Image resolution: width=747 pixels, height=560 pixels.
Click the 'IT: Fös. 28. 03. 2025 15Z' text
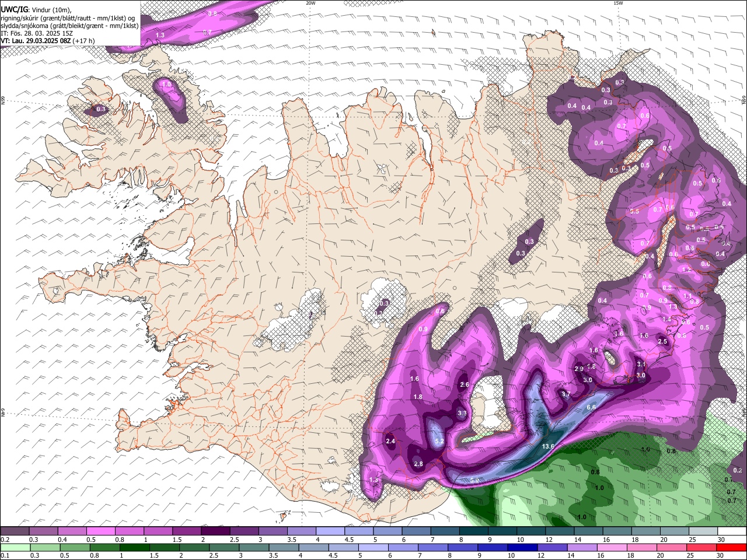pos(37,33)
